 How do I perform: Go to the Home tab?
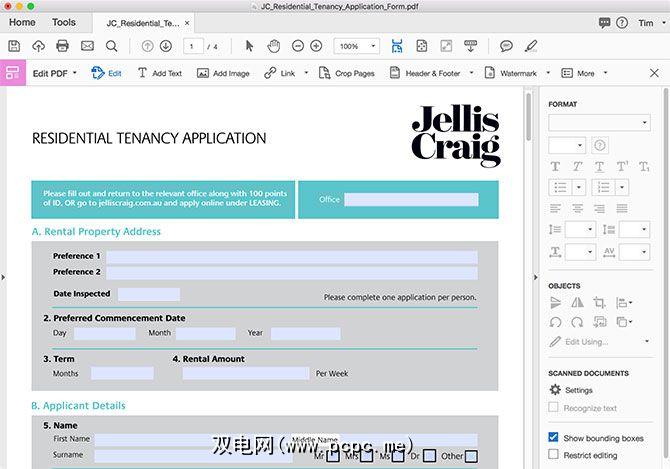click(x=21, y=22)
